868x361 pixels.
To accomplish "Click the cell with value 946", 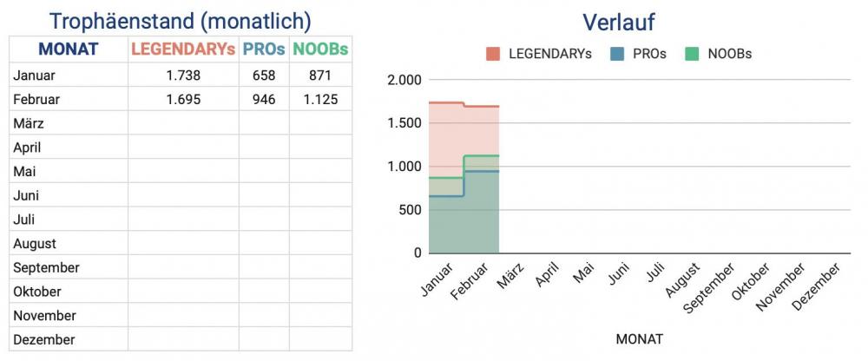I will [264, 100].
